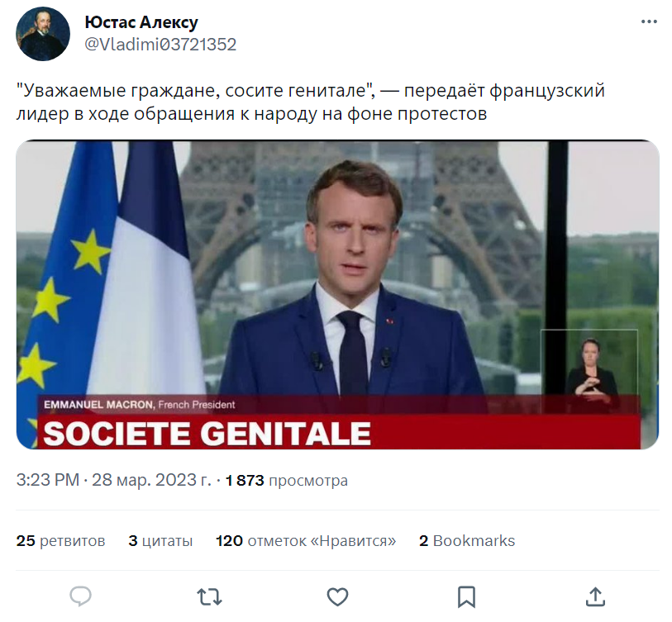This screenshot has height=622, width=672.
Task: Click the tweet text starting with "Уважаемые граждане"
Action: 310,102
